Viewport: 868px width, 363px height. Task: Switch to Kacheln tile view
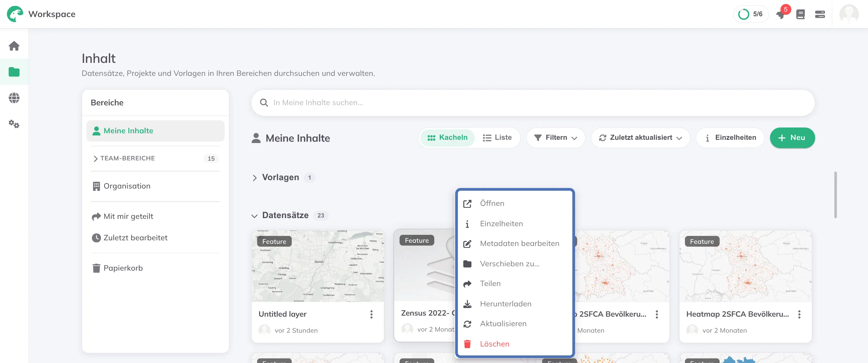[x=447, y=138]
